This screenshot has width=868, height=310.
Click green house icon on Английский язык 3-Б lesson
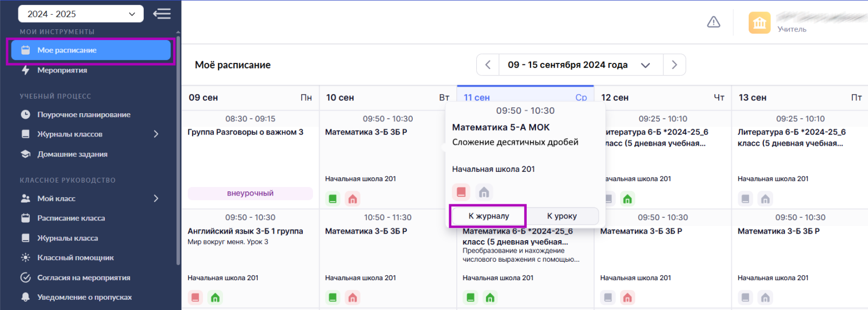[215, 298]
